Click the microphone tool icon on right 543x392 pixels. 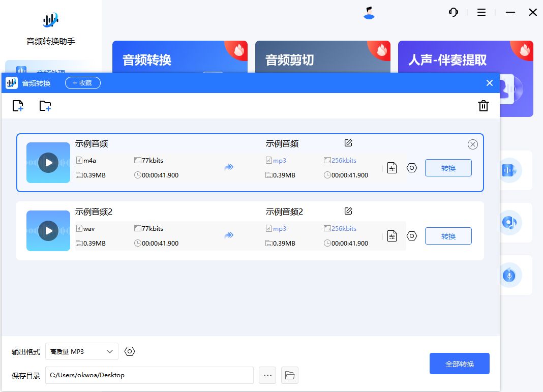tap(509, 275)
